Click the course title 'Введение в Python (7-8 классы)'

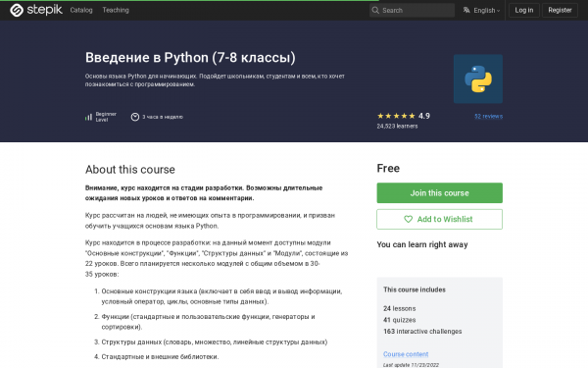[190, 58]
